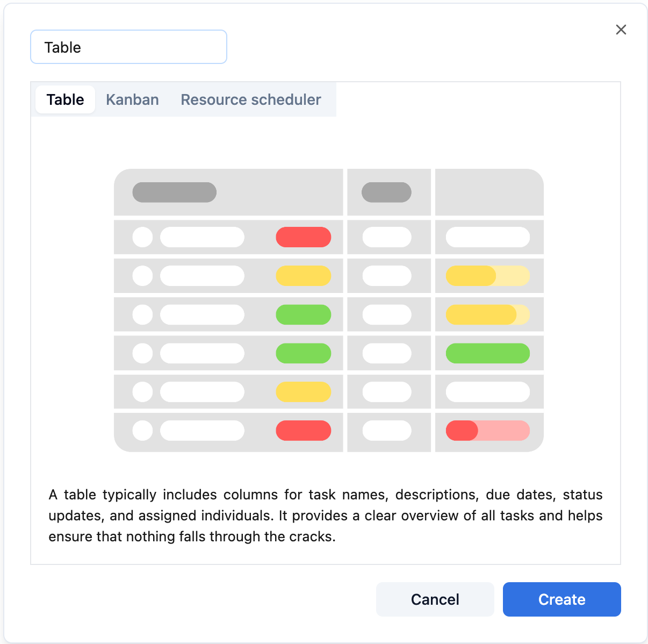The width and height of the screenshot is (648, 644).
Task: Click the white circle in bottom preview row
Action: (x=142, y=431)
